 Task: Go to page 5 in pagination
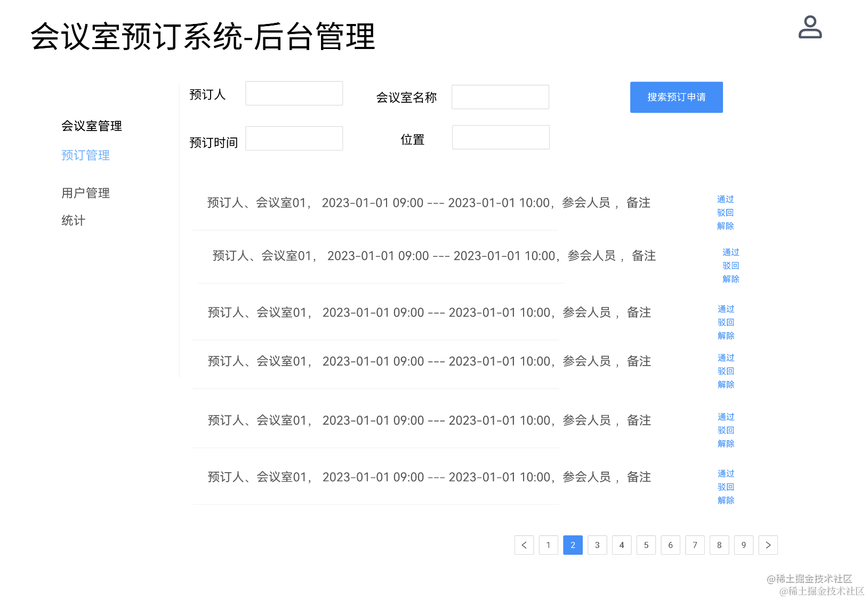[x=646, y=545]
